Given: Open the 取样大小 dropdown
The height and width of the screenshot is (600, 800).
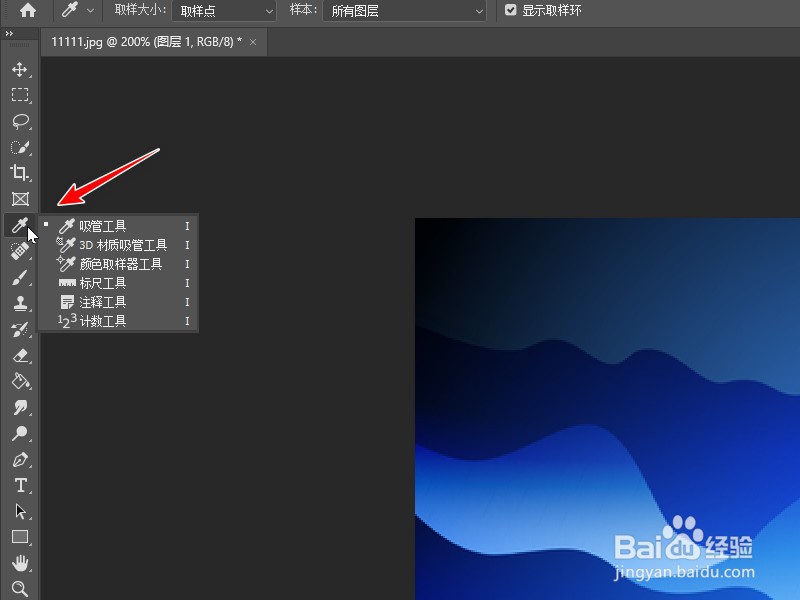Looking at the screenshot, I should (x=222, y=11).
